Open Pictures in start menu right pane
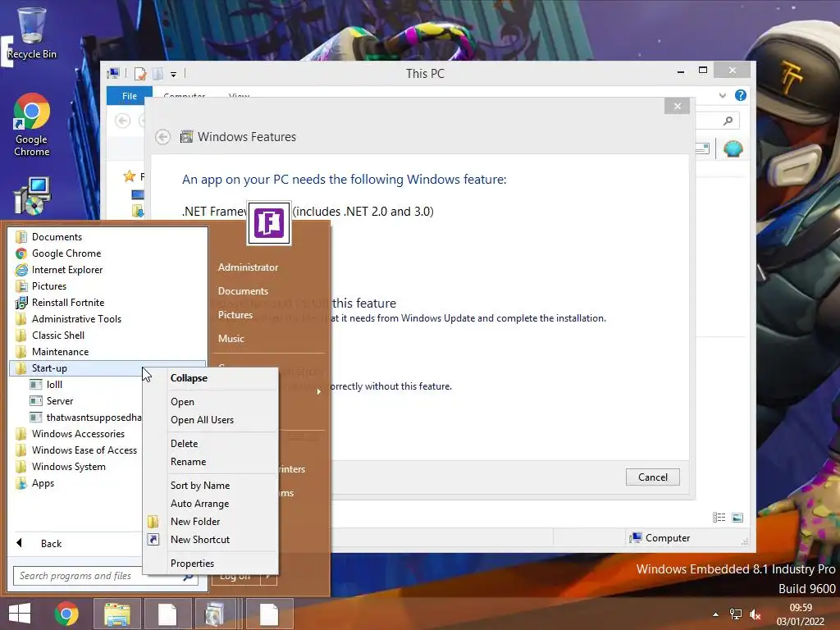This screenshot has width=840, height=630. [235, 315]
